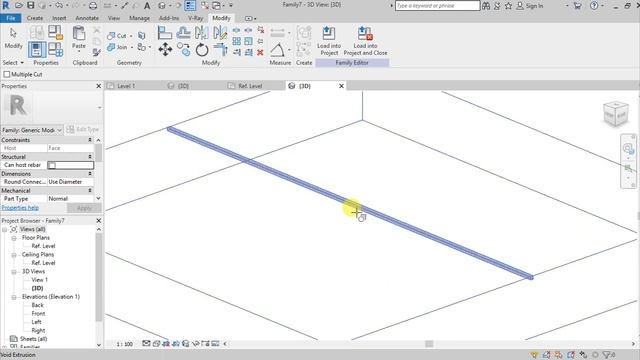
Task: Click the Communication Center binoculars icon
Action: [x=486, y=6]
